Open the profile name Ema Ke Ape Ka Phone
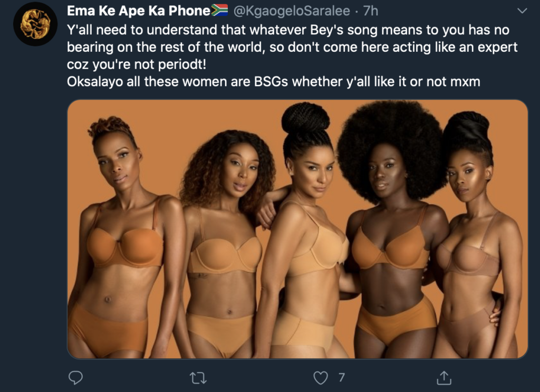Image resolution: width=540 pixels, height=392 pixels. 139,11
